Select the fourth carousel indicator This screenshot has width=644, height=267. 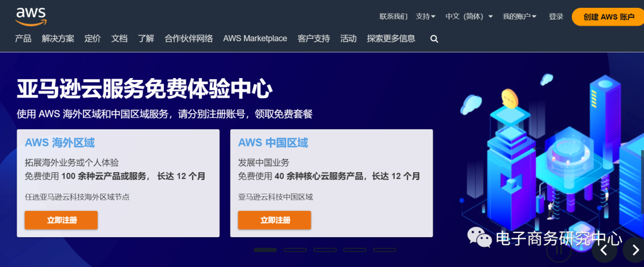[x=355, y=250]
